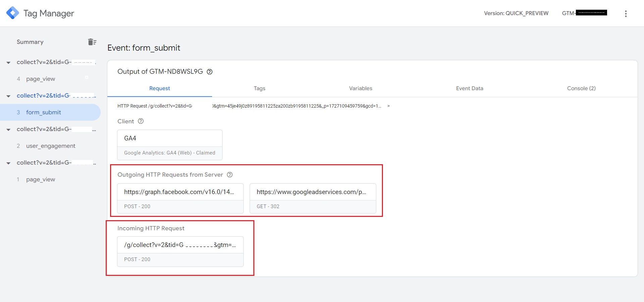644x302 pixels.
Task: Select event 4 page_view
Action: coord(50,79)
